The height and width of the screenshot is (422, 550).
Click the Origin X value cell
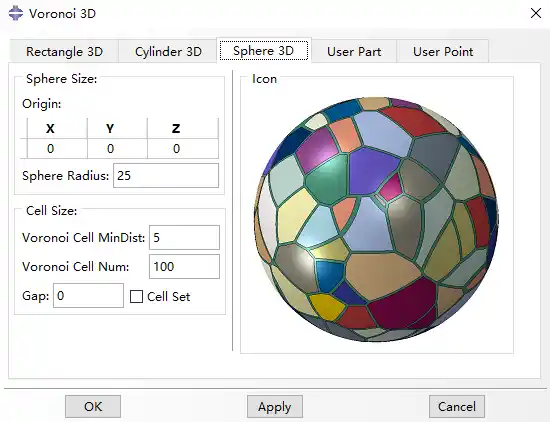pyautogui.click(x=57, y=149)
